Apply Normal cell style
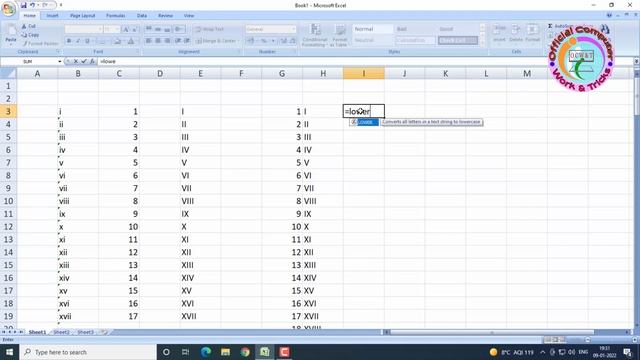The image size is (640, 360). [372, 29]
